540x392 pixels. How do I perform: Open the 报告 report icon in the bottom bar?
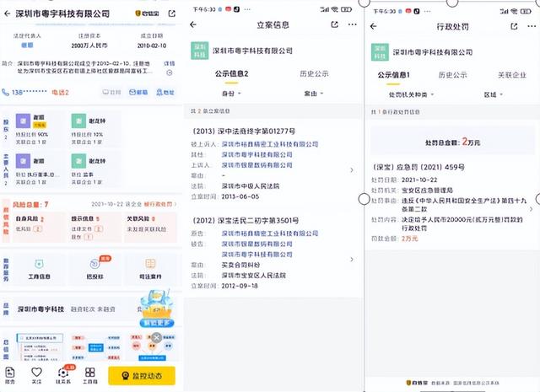pyautogui.click(x=10, y=375)
